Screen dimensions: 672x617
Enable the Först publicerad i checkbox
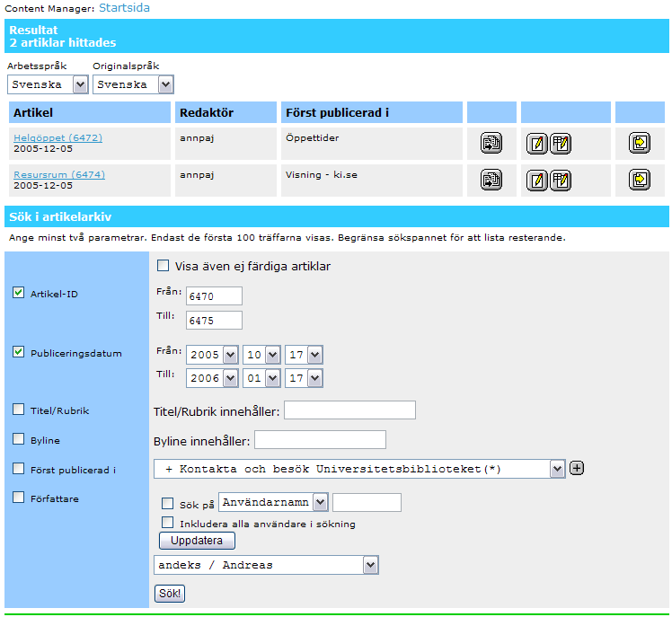19,469
